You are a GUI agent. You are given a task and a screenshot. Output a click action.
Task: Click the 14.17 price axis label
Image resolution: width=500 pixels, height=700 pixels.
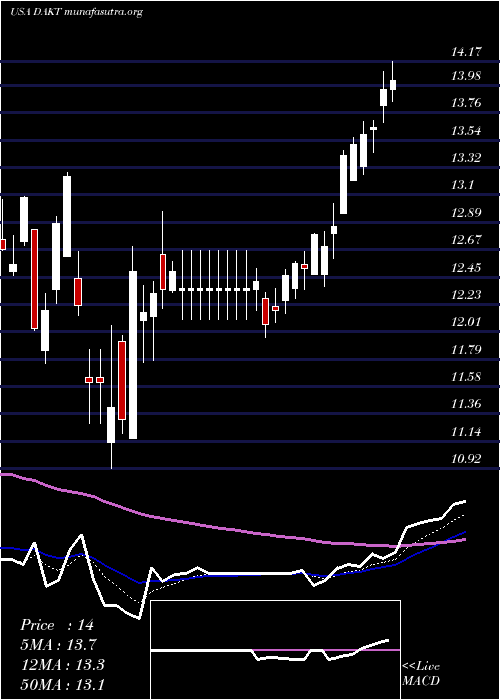pyautogui.click(x=466, y=52)
